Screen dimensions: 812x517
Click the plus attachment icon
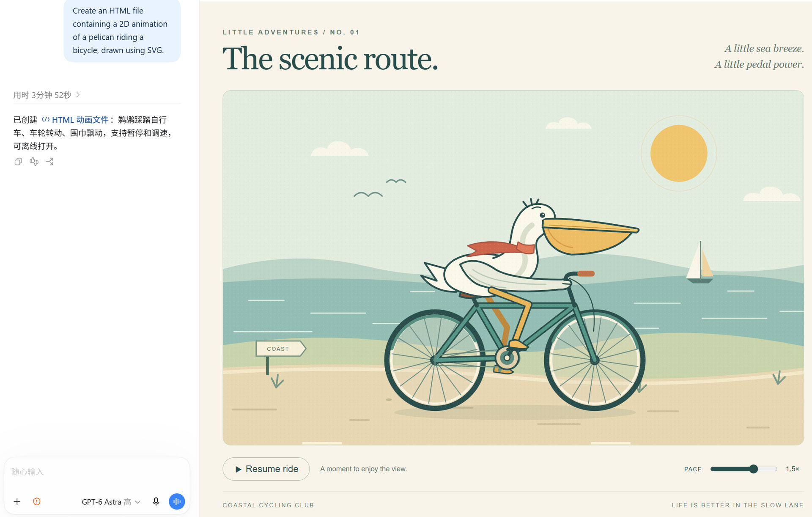(x=17, y=501)
